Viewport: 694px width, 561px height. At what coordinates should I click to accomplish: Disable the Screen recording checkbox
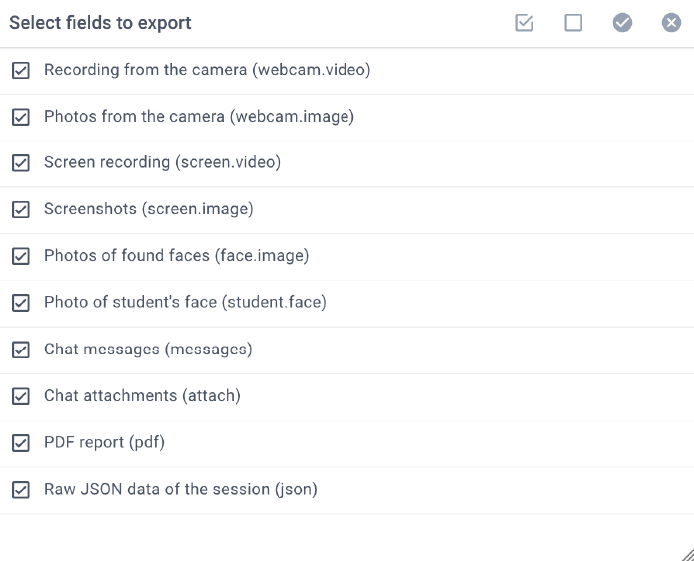[20, 163]
